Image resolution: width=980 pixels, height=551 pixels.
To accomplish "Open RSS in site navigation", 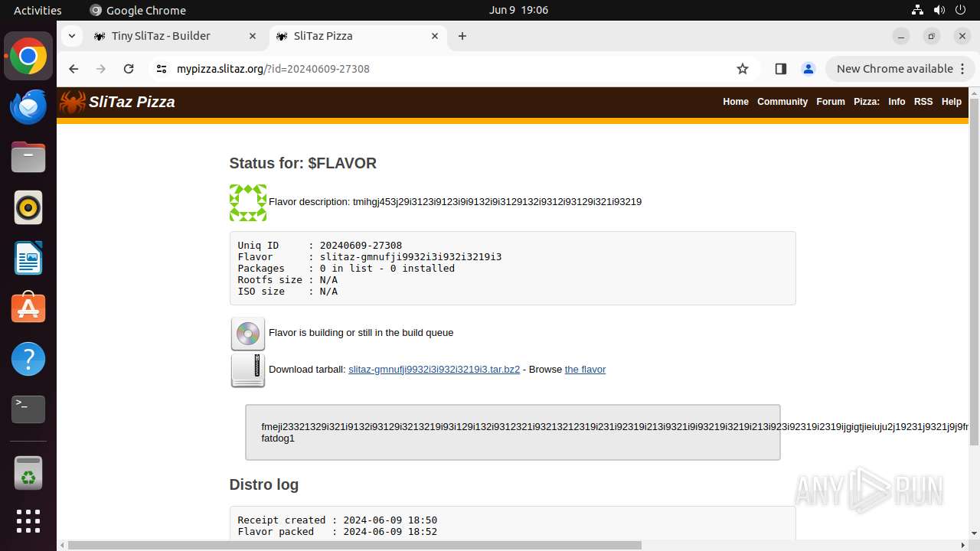I will [923, 102].
